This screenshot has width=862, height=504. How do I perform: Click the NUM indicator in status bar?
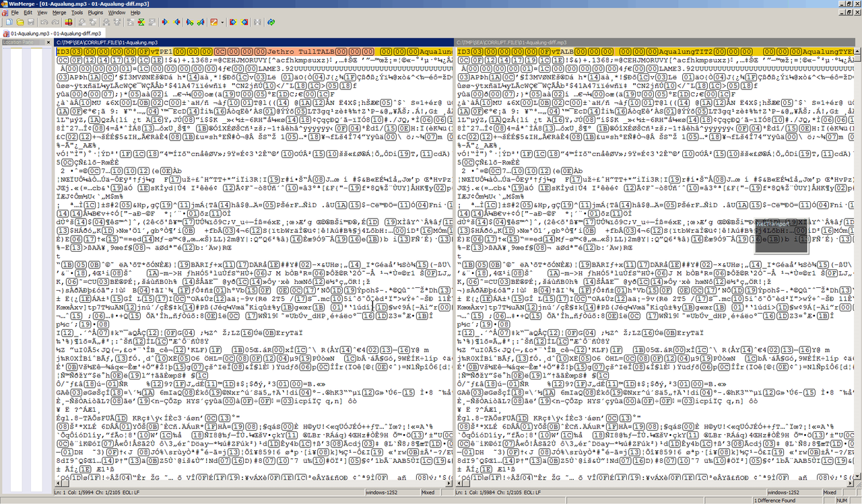tap(842, 501)
